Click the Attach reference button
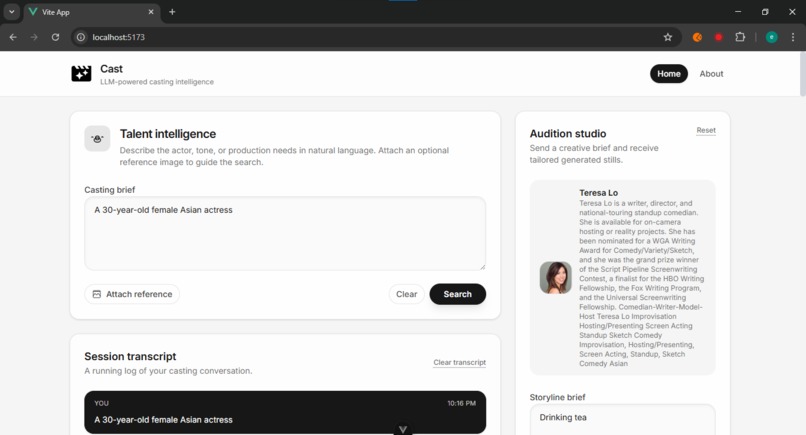This screenshot has width=806, height=435. [x=132, y=294]
